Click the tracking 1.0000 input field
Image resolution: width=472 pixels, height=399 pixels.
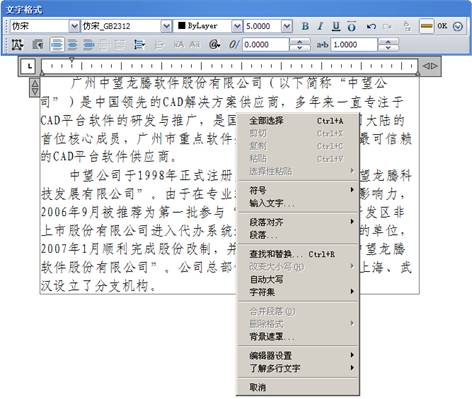click(x=354, y=45)
